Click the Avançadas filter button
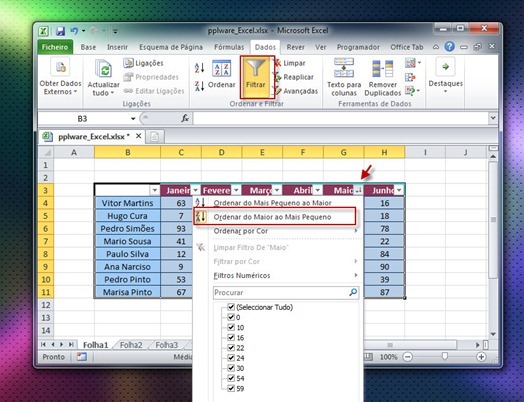The image size is (524, 402). point(296,91)
